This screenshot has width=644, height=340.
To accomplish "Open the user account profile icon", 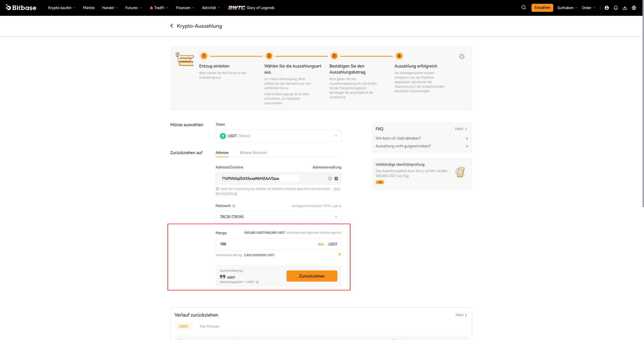I will point(607,8).
